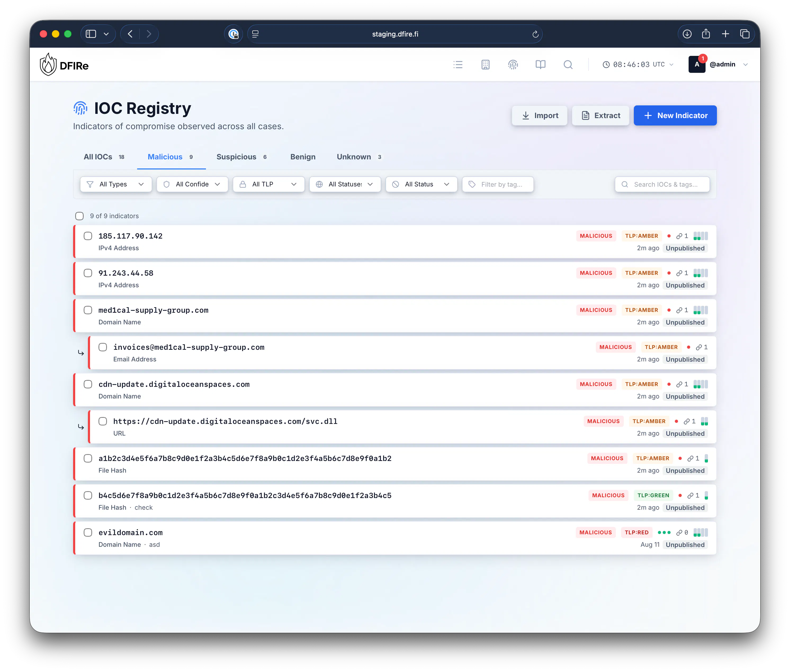Image resolution: width=790 pixels, height=672 pixels.
Task: Click green status dots on evildomain.com row
Action: coord(664,532)
